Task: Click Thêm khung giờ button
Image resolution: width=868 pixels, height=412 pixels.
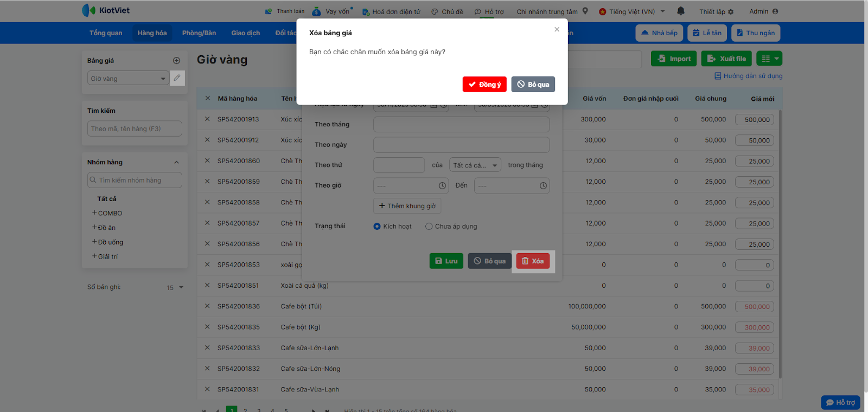Action: pos(407,206)
